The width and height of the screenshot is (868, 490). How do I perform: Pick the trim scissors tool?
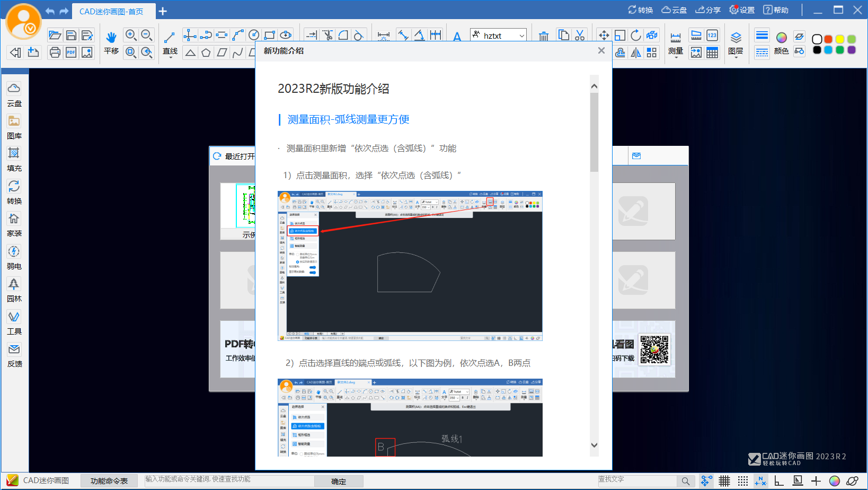[327, 35]
